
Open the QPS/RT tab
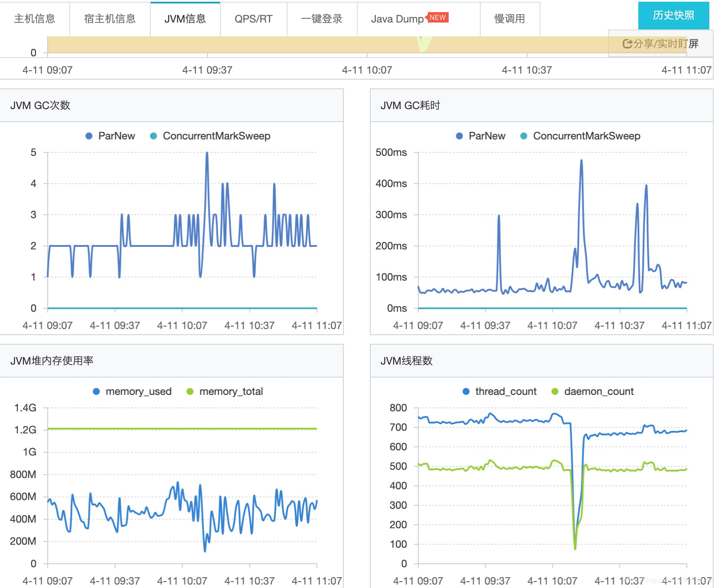pos(254,19)
